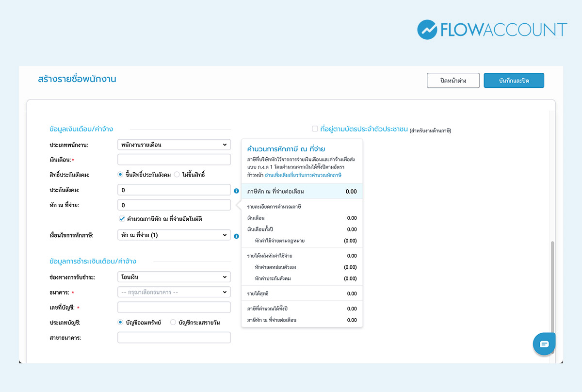The image size is (582, 392).
Task: Click the สร้างรายชื่อพนักงาน heading
Action: point(77,79)
